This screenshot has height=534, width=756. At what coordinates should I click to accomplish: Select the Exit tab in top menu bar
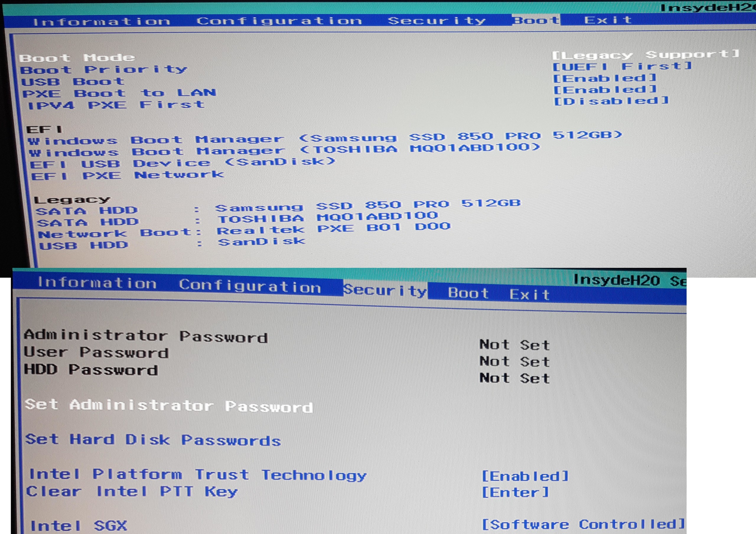[x=608, y=20]
